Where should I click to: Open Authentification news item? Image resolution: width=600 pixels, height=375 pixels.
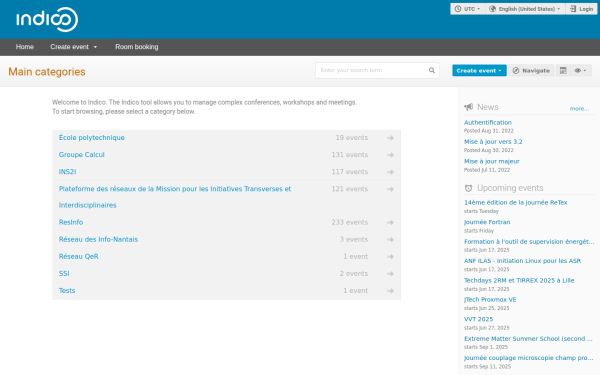[x=488, y=122]
